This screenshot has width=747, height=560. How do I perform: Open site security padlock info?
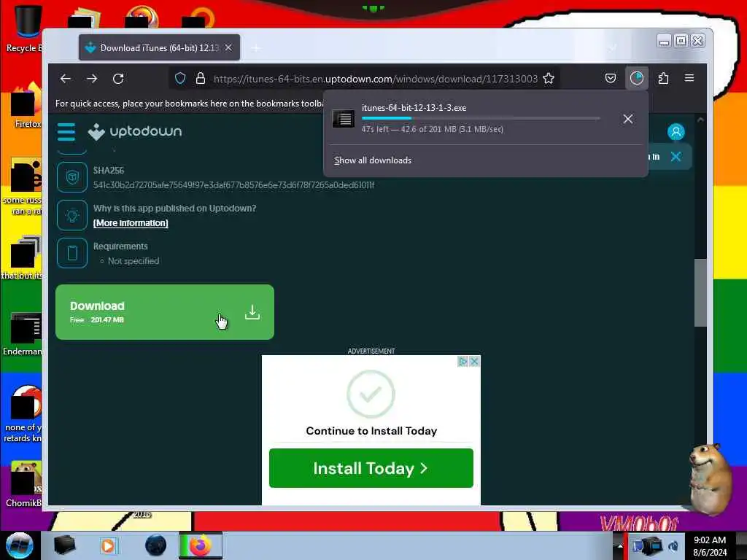coord(201,78)
